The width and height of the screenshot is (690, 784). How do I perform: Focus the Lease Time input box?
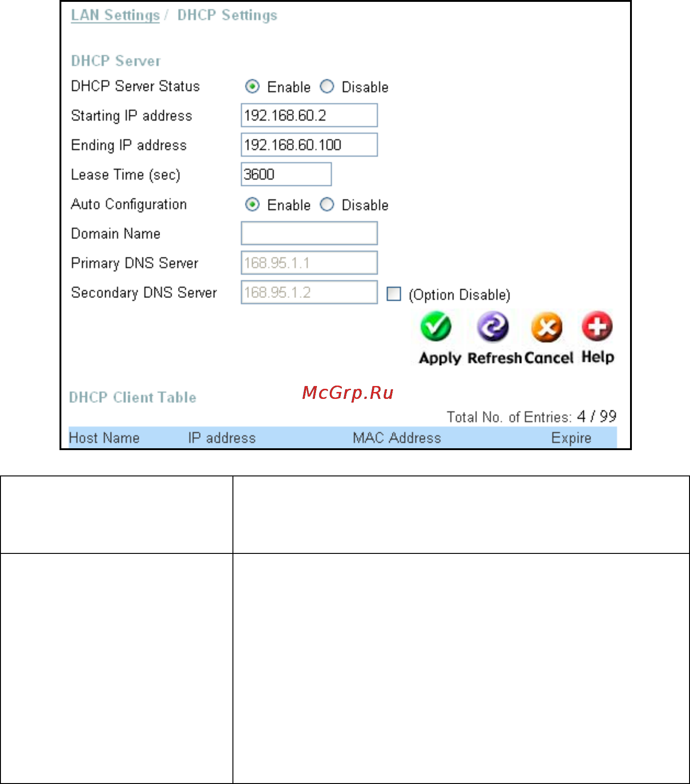point(286,174)
